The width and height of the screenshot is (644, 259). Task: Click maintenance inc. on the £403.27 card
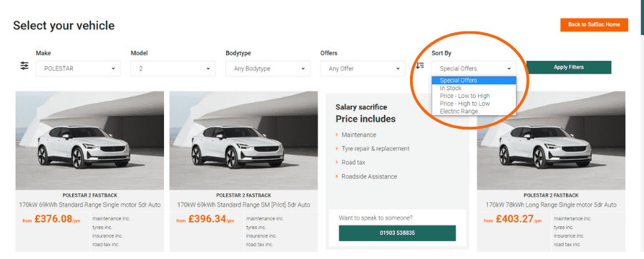[x=572, y=218]
